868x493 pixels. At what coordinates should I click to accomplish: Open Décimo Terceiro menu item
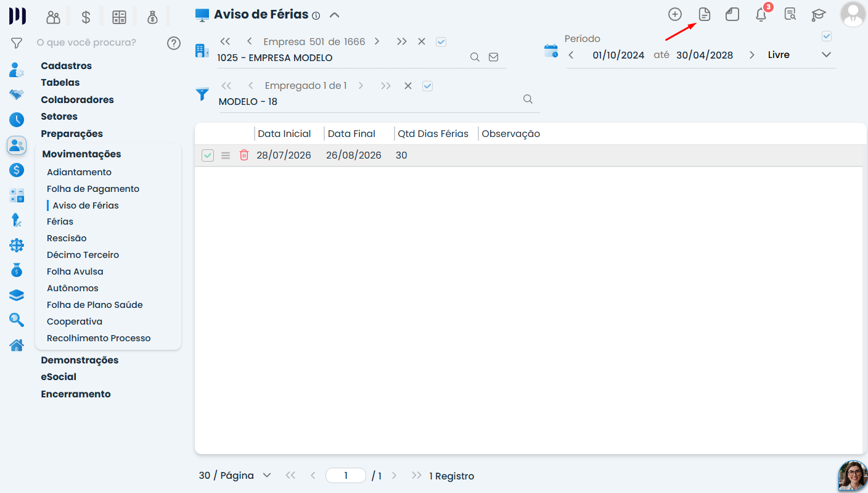pos(83,255)
